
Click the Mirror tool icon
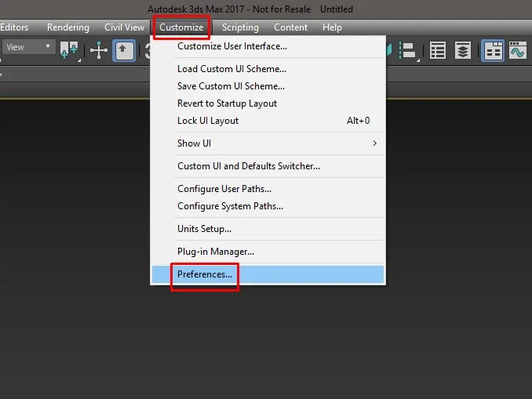[x=390, y=51]
